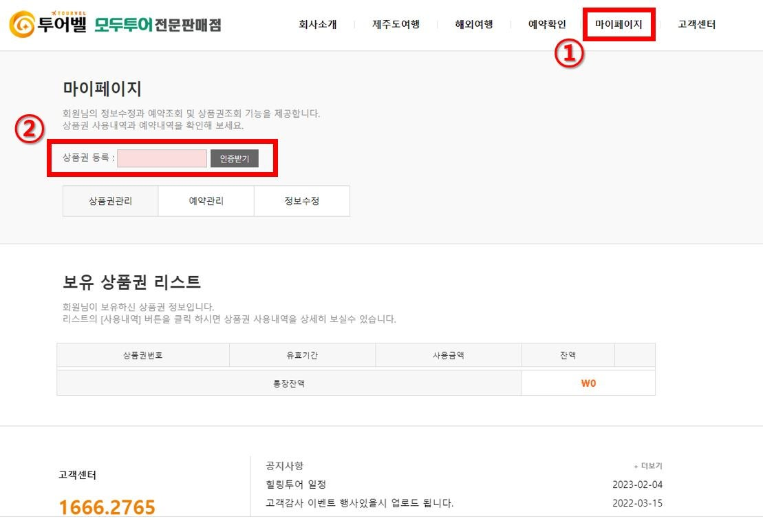This screenshot has height=532, width=763.
Task: Open the 고객감사 이벤트 notice
Action: coord(360,503)
